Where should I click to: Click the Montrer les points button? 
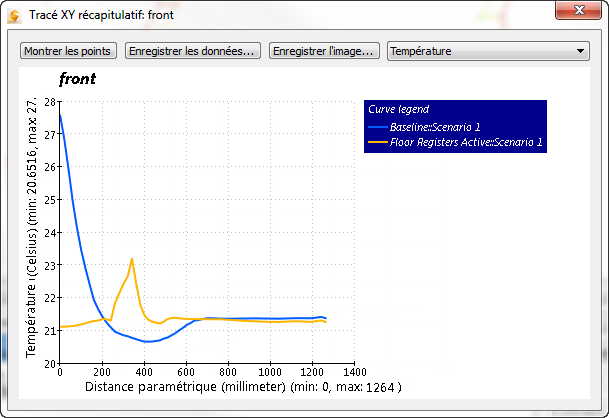coord(68,51)
